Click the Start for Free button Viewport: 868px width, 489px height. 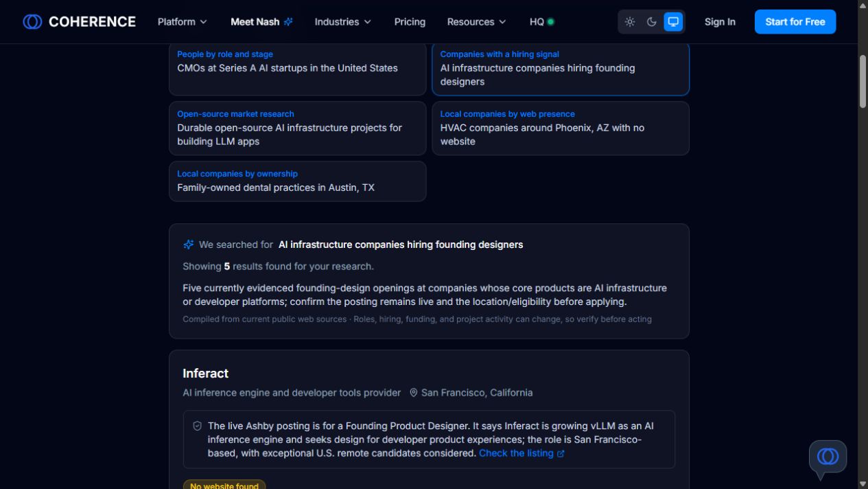[x=795, y=22]
